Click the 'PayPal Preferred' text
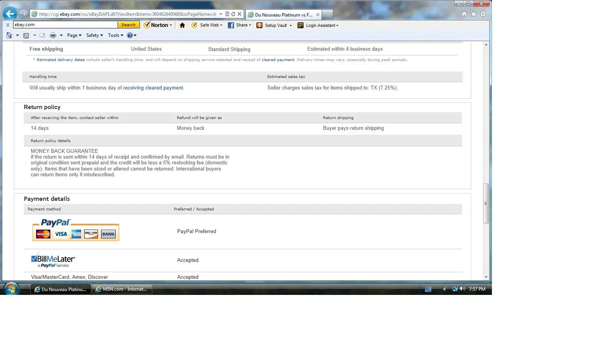 point(197,232)
